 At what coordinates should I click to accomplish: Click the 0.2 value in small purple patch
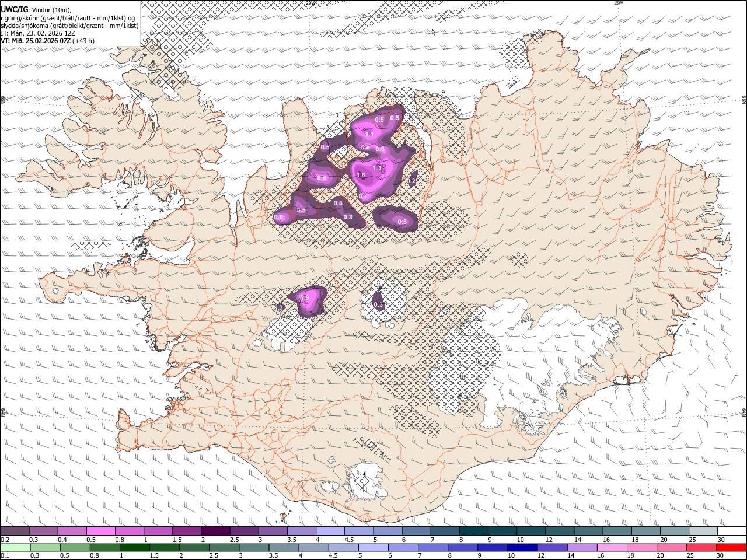[411, 182]
